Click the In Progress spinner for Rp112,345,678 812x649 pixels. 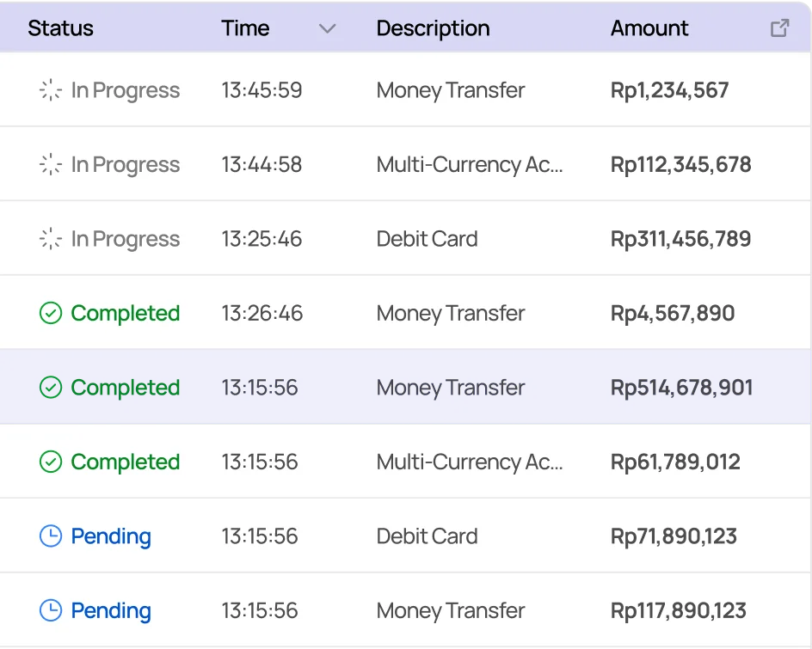(x=51, y=165)
